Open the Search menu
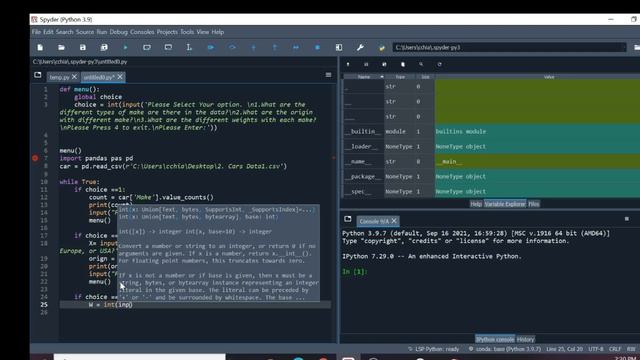The width and height of the screenshot is (640, 360). click(x=64, y=32)
